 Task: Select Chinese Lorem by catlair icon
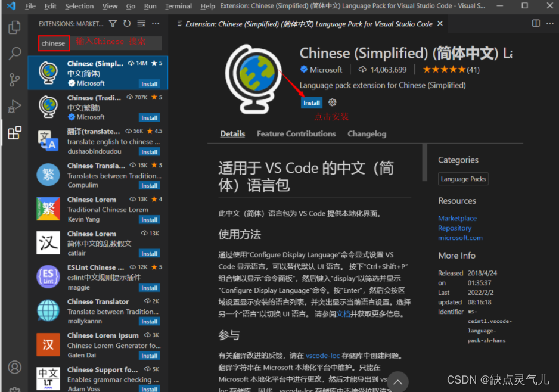coord(48,242)
